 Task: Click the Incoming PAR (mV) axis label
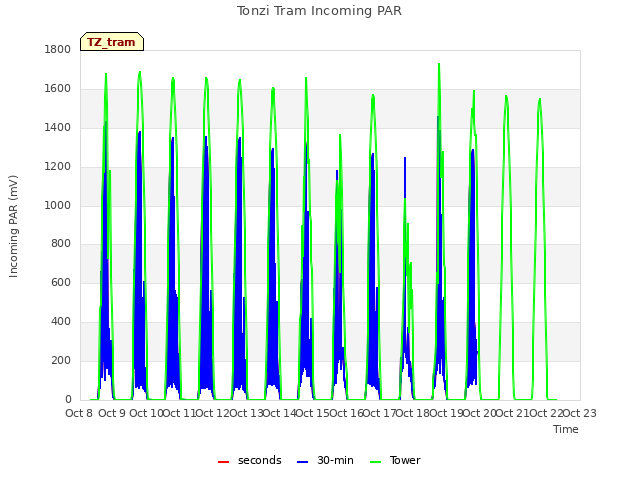coord(13,227)
